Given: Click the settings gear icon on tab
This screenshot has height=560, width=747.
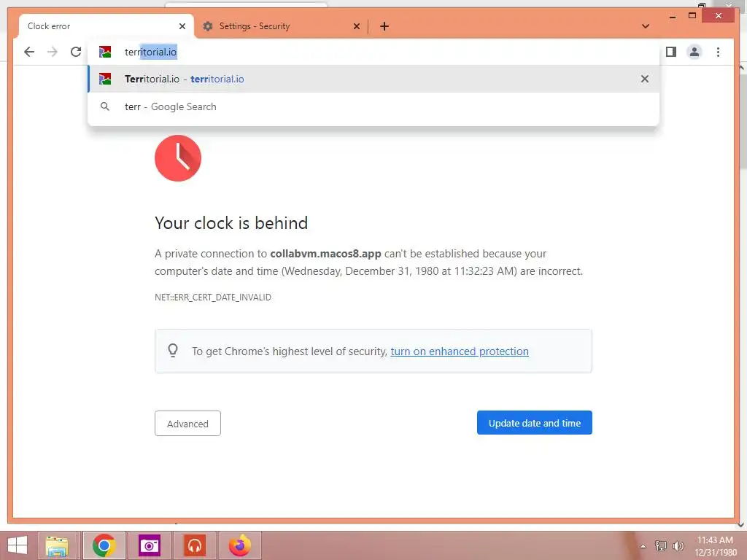Looking at the screenshot, I should (x=208, y=26).
